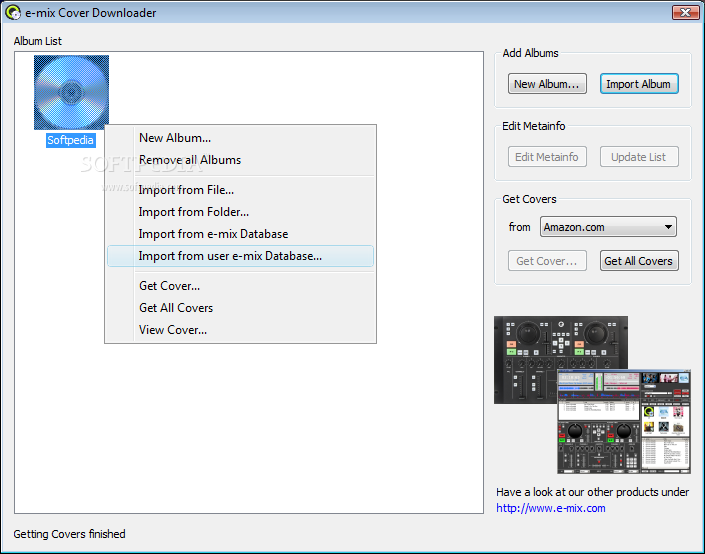Open View Cover... from context menu
Viewport: 705px width, 554px height.
pos(240,330)
